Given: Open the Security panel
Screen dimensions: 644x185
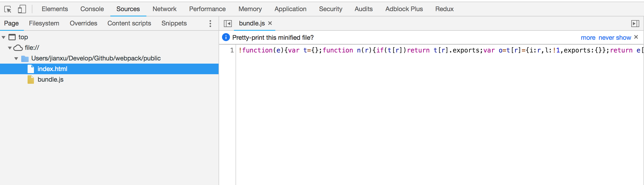Looking at the screenshot, I should pos(331,9).
